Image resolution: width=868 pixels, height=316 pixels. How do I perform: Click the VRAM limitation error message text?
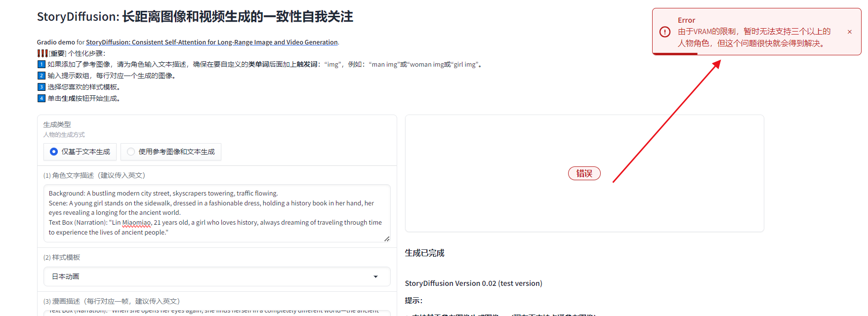[x=754, y=38]
